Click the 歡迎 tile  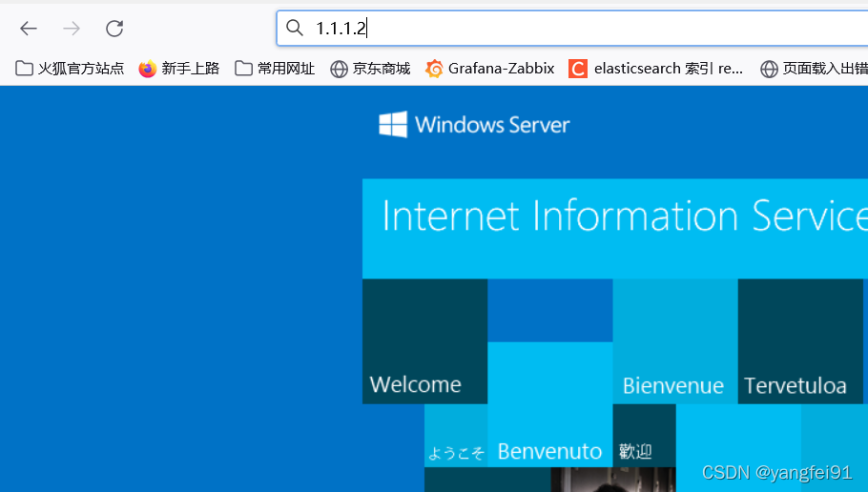pyautogui.click(x=645, y=436)
